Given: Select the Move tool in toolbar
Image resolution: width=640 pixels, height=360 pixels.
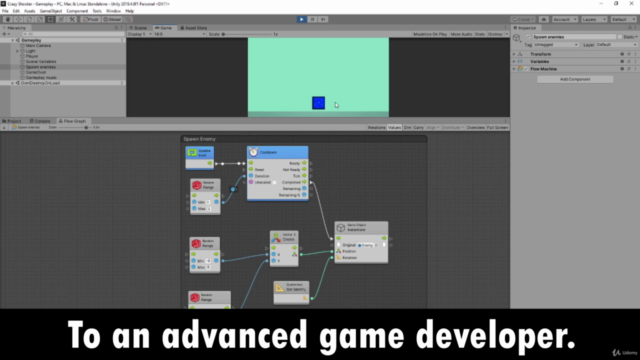Looking at the screenshot, I should coord(18,19).
